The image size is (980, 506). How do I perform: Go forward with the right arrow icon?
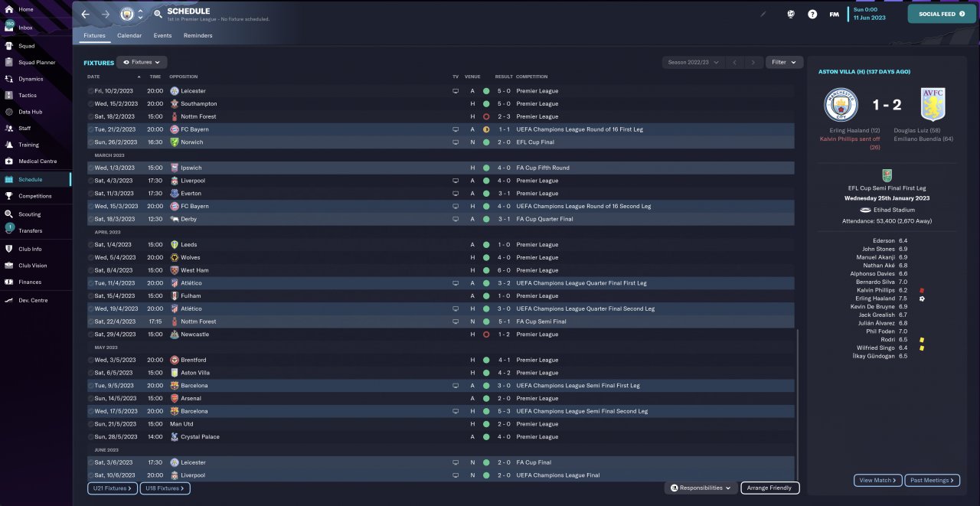click(106, 14)
